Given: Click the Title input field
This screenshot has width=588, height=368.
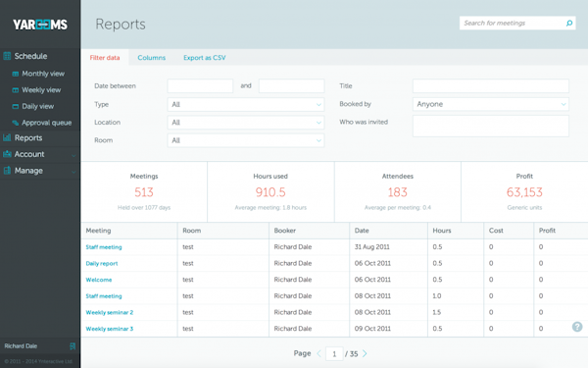Looking at the screenshot, I should 491,86.
